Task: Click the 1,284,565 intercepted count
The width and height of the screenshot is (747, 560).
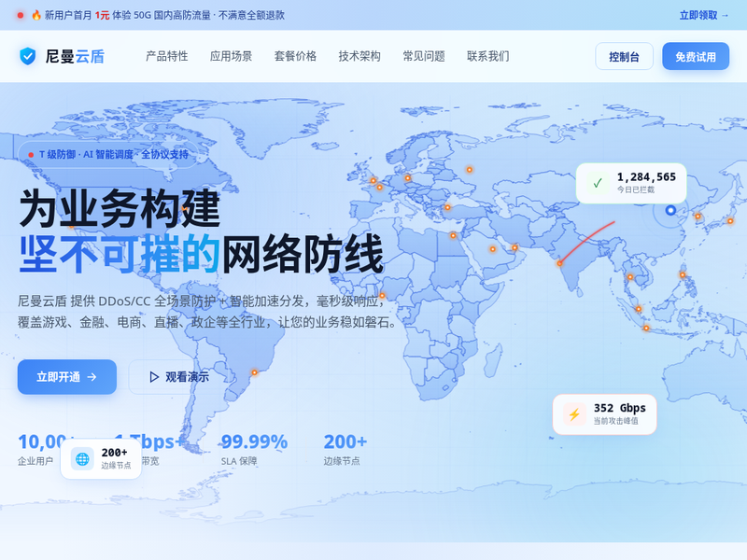Action: 646,177
